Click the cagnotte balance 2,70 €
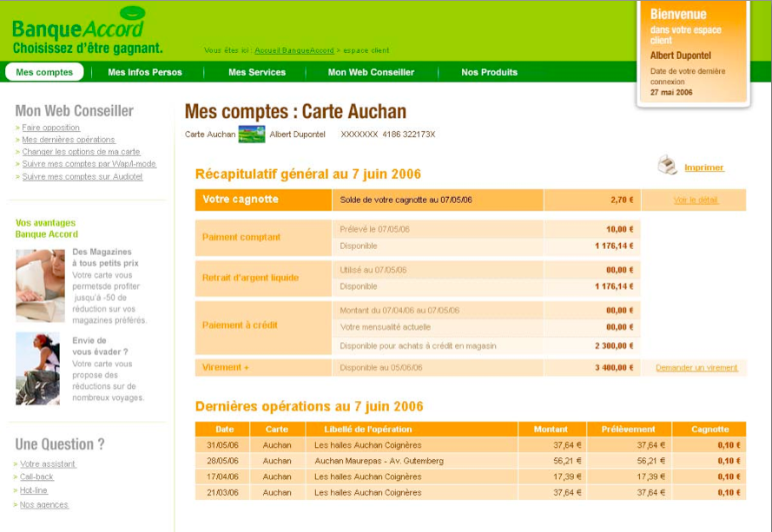The image size is (772, 532). click(622, 200)
